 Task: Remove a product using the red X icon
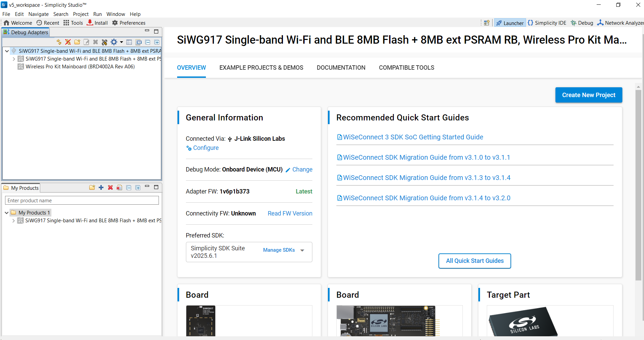pyautogui.click(x=110, y=187)
